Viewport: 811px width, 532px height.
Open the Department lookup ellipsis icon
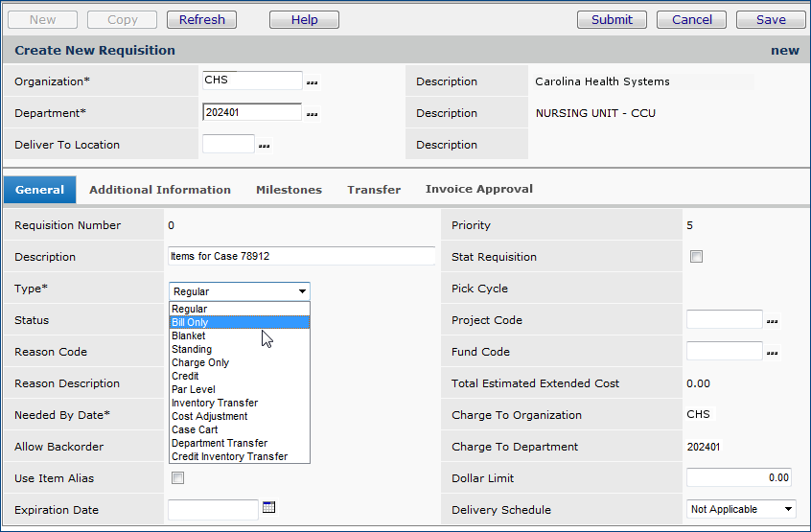point(312,115)
